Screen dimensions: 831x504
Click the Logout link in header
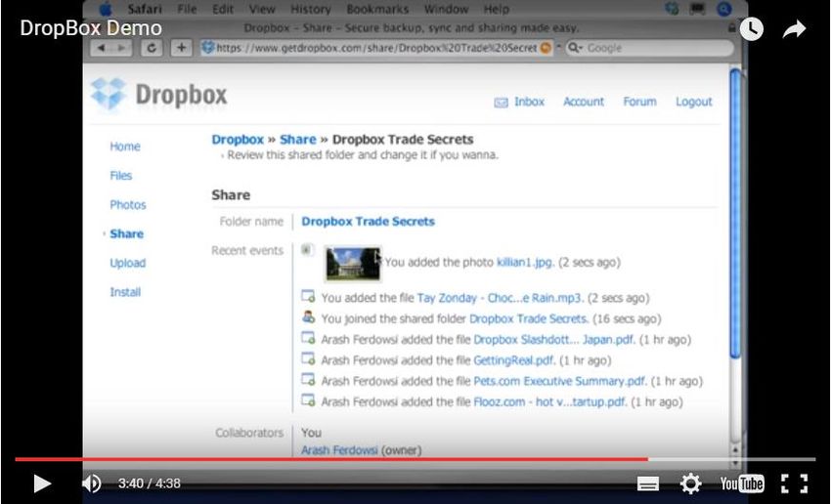point(693,102)
